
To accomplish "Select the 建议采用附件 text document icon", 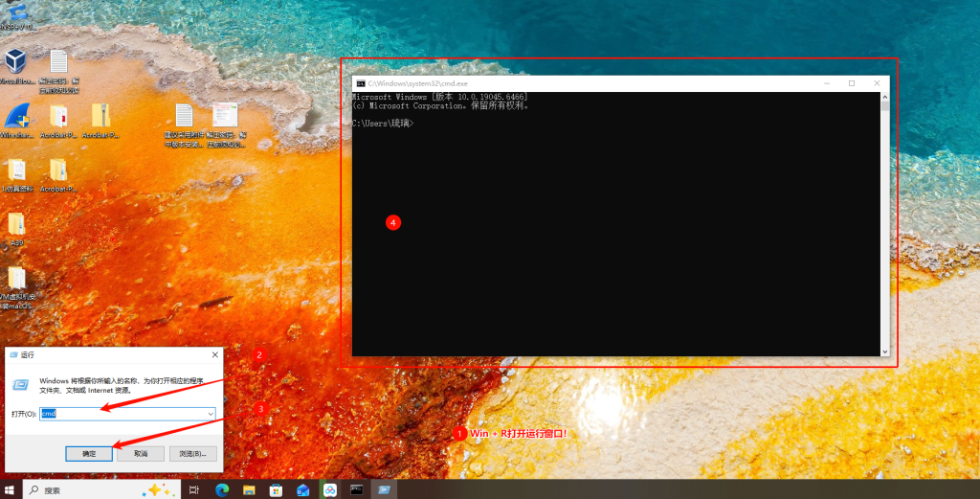I will 184,116.
